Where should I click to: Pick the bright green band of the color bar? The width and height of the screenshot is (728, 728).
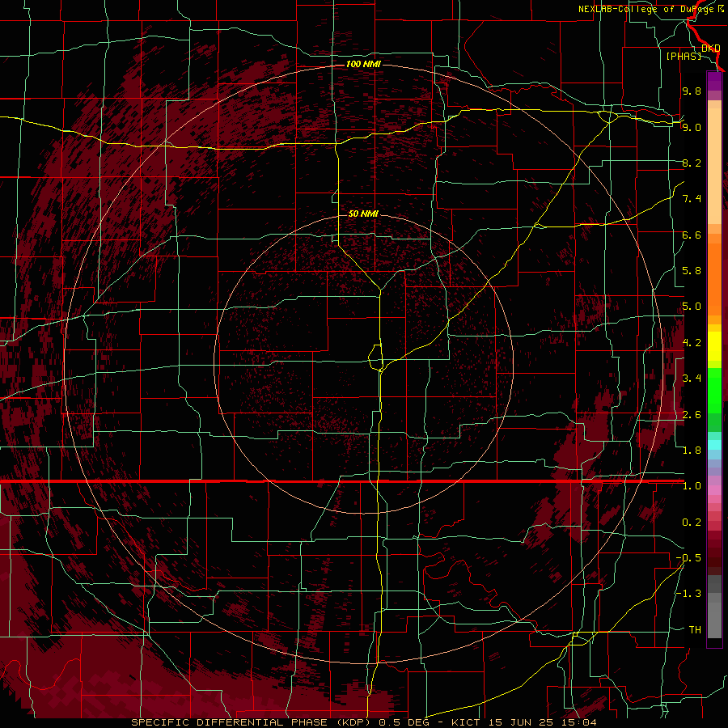tap(714, 390)
